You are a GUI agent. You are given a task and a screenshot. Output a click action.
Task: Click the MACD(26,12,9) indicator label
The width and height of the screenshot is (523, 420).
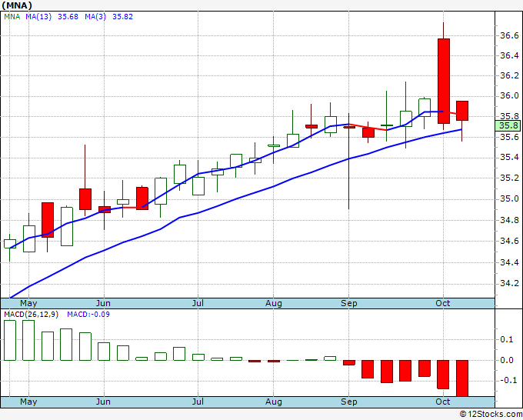tap(31, 315)
